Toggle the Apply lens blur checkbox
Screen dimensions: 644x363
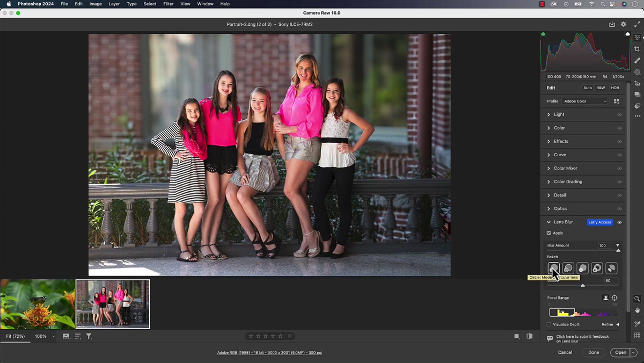pyautogui.click(x=548, y=233)
